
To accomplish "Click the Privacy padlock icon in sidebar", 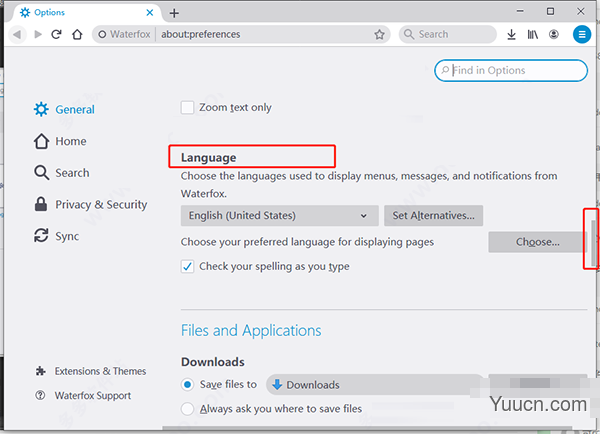I will pyautogui.click(x=41, y=204).
